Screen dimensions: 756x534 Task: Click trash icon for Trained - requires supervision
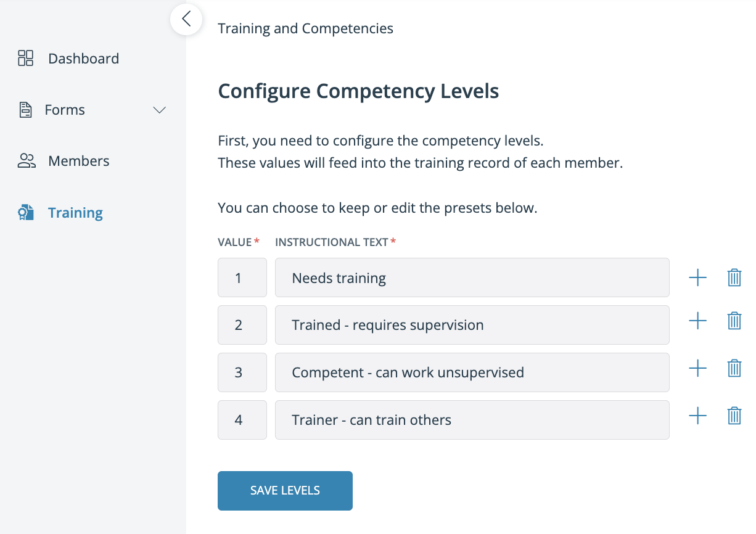tap(734, 321)
